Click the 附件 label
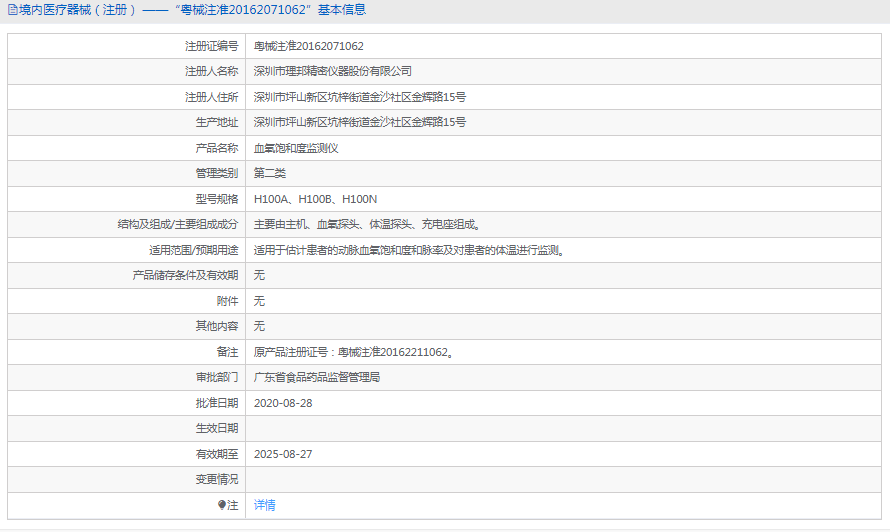The height and width of the screenshot is (532, 890). [228, 301]
